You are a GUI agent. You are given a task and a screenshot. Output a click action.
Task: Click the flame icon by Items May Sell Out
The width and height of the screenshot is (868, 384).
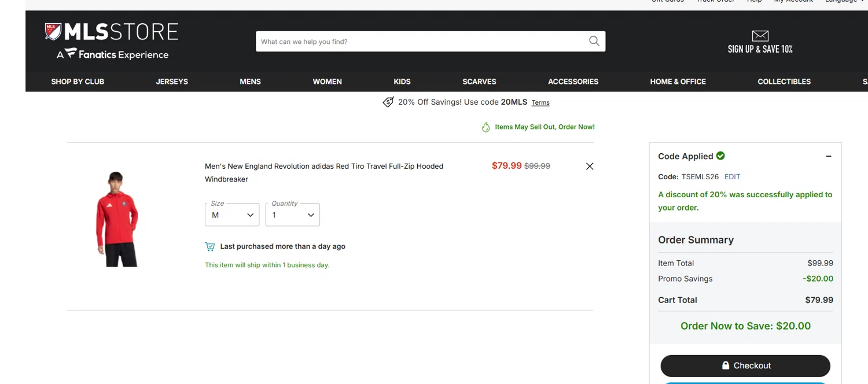click(x=486, y=127)
